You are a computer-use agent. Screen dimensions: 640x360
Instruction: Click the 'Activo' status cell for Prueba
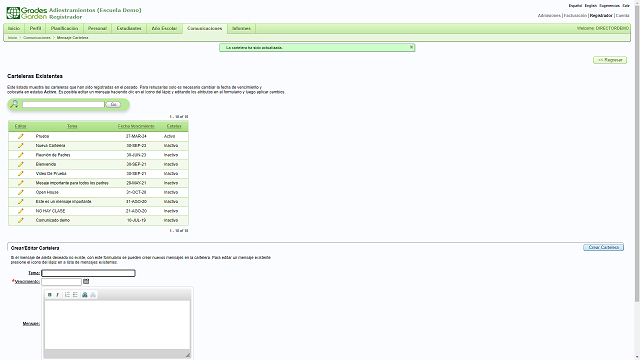(169, 136)
